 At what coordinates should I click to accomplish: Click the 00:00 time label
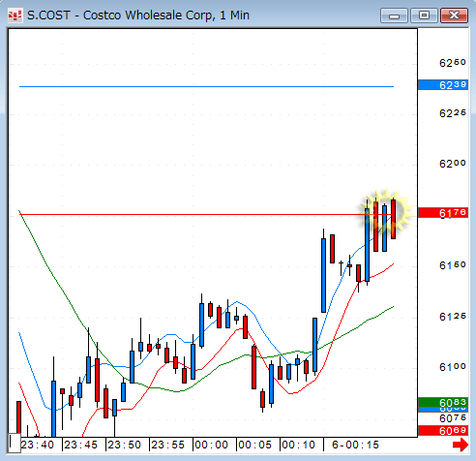coord(211,445)
